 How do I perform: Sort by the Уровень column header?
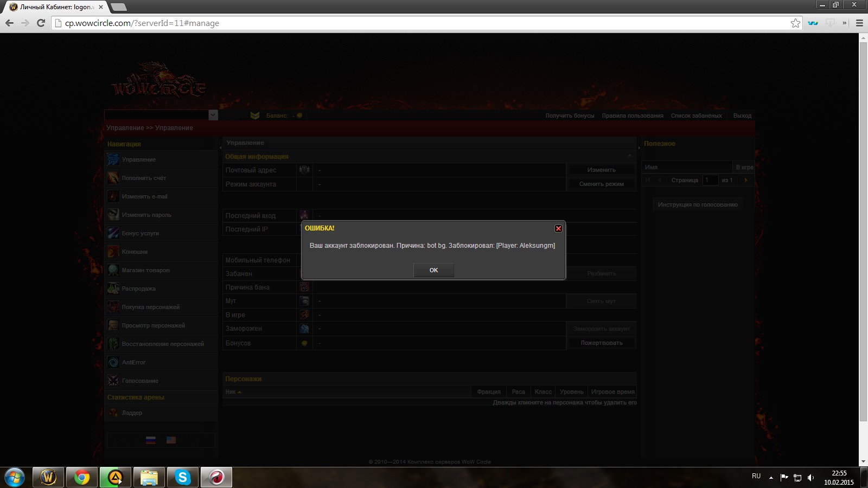(x=571, y=391)
